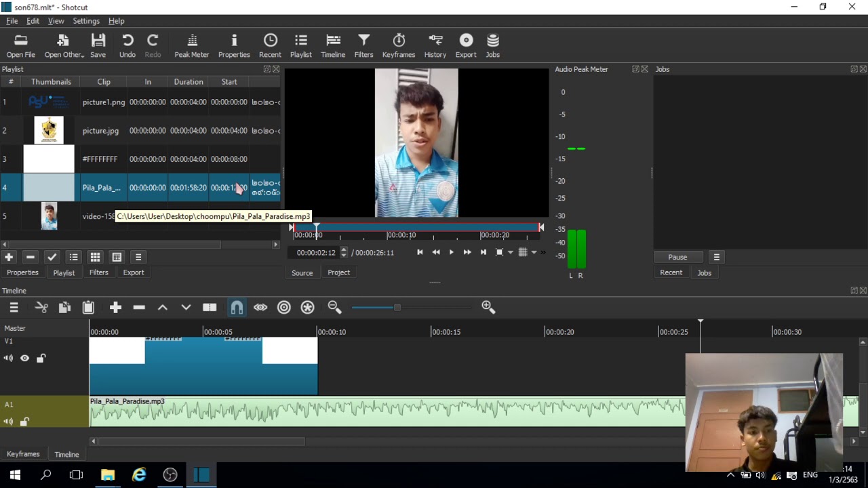Lift clip from the timeline track

[163, 308]
